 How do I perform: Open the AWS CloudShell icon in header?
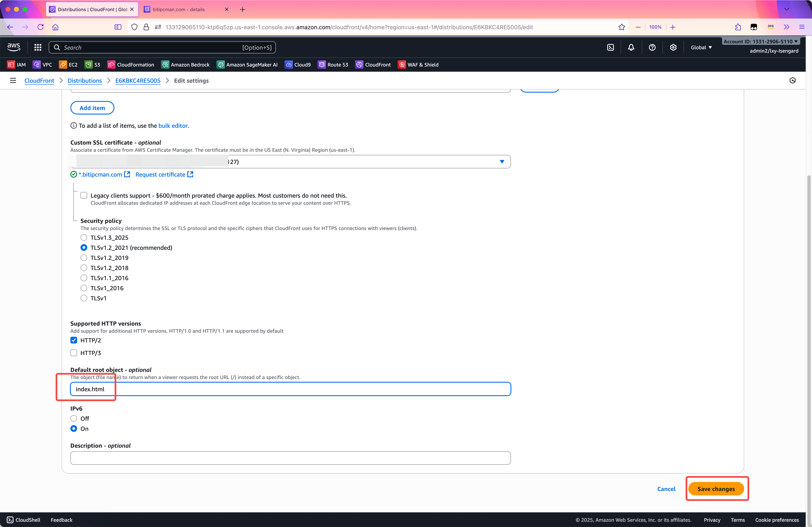[610, 47]
